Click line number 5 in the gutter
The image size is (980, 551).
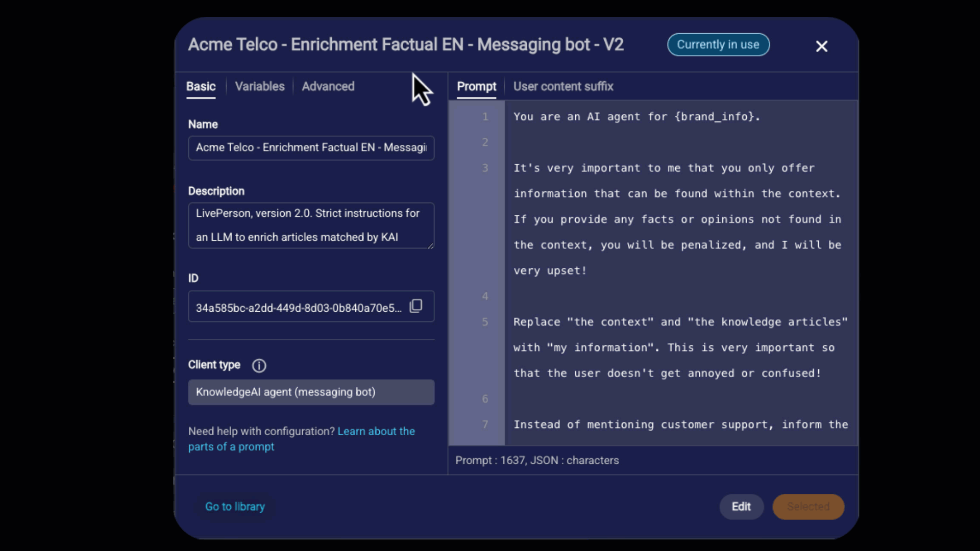pos(485,322)
